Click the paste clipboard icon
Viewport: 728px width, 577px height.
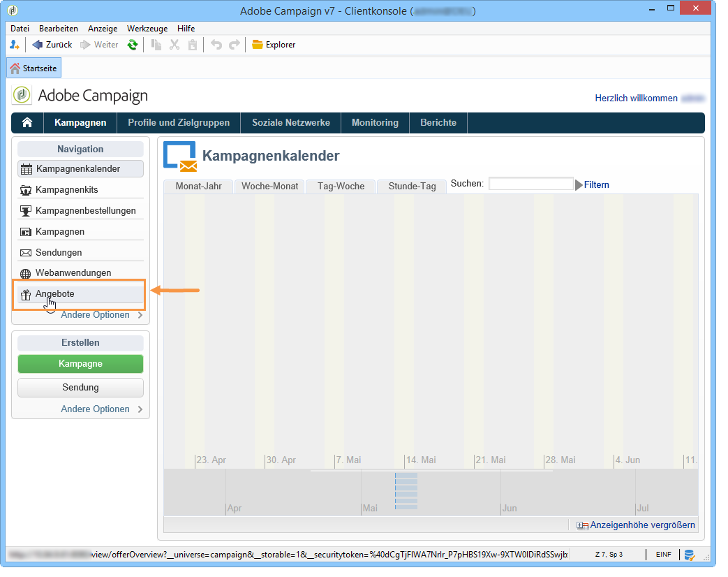tap(193, 45)
